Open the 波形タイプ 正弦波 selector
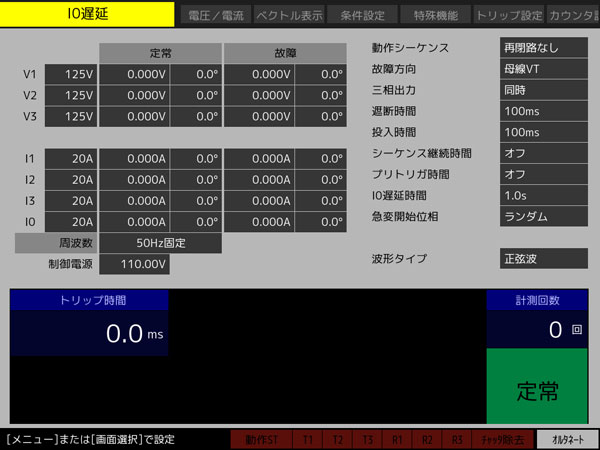 (x=543, y=259)
